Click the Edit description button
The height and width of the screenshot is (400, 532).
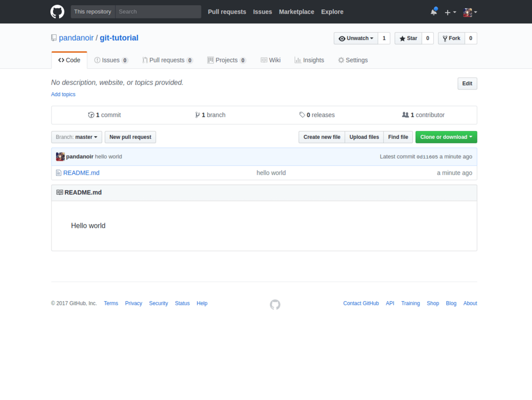click(467, 84)
